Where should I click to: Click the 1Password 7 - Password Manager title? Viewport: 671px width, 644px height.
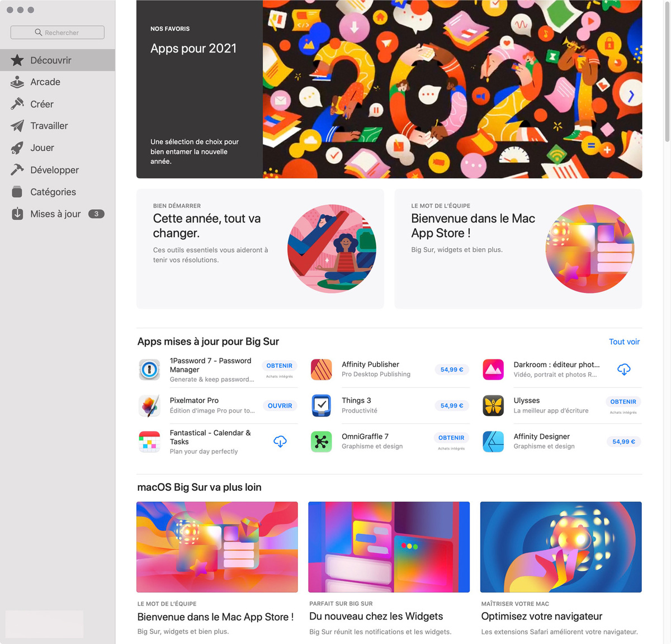point(210,365)
